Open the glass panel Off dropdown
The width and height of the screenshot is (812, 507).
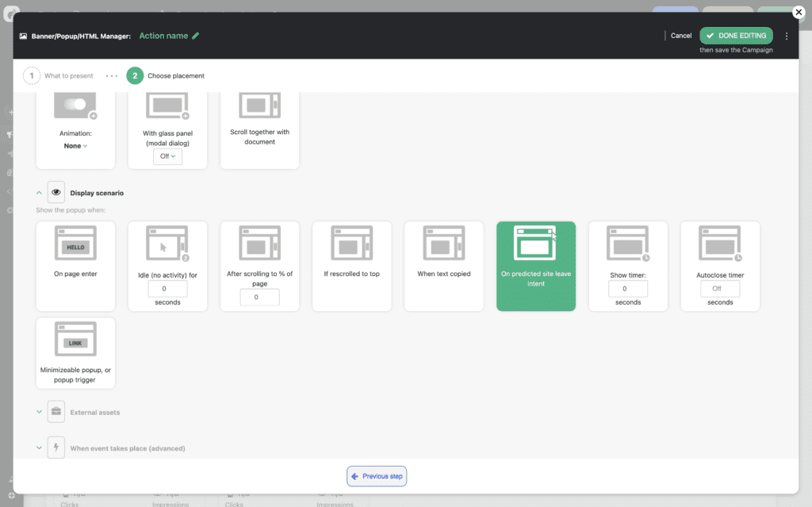pos(167,156)
